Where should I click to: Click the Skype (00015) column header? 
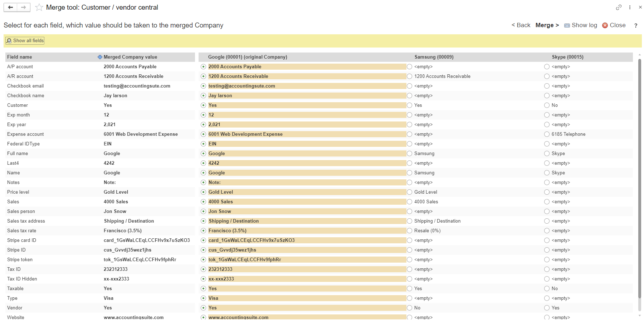pyautogui.click(x=567, y=57)
